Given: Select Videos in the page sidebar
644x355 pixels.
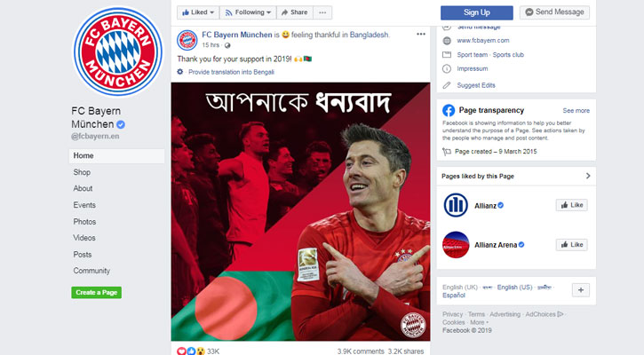Looking at the screenshot, I should click(84, 238).
